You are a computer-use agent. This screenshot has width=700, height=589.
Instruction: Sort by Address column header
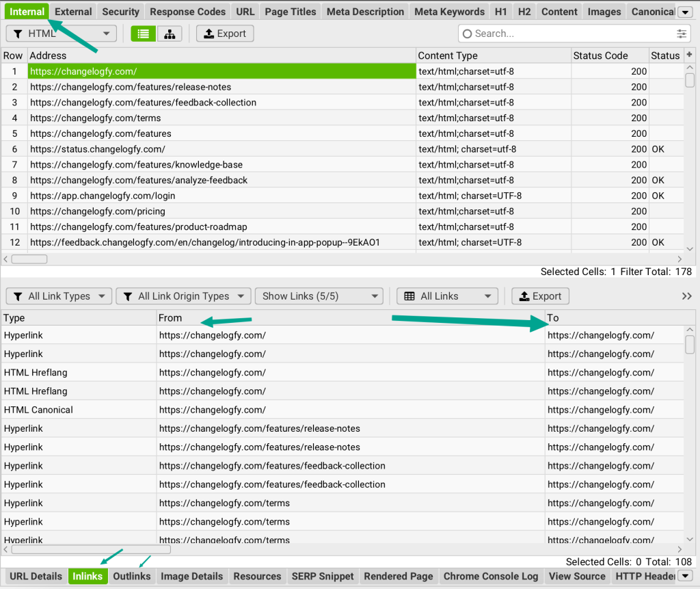[221, 55]
